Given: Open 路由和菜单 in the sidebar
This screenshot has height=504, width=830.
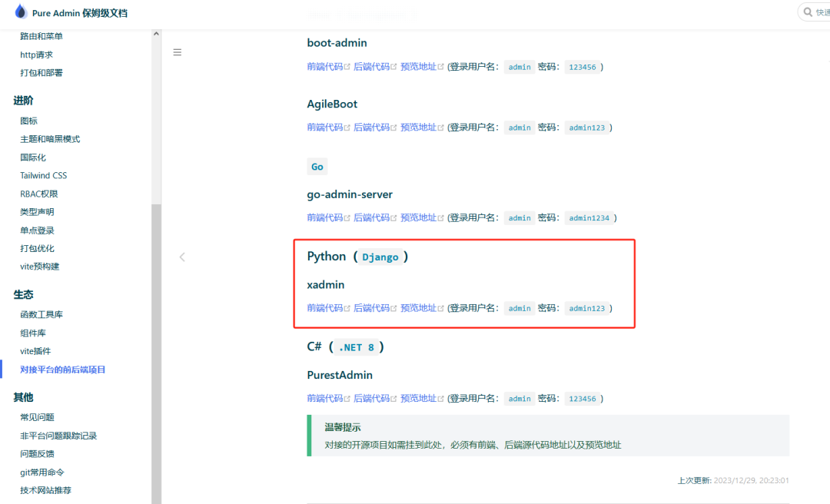Looking at the screenshot, I should pos(41,36).
